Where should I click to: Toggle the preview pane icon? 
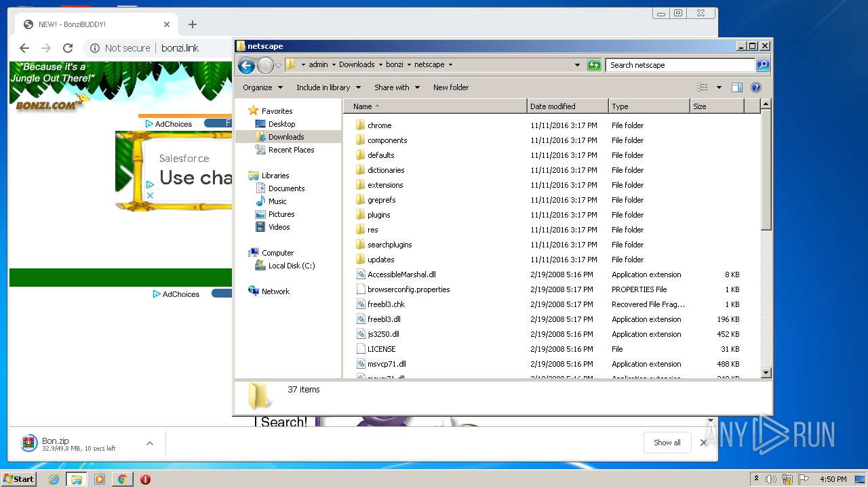[x=737, y=87]
